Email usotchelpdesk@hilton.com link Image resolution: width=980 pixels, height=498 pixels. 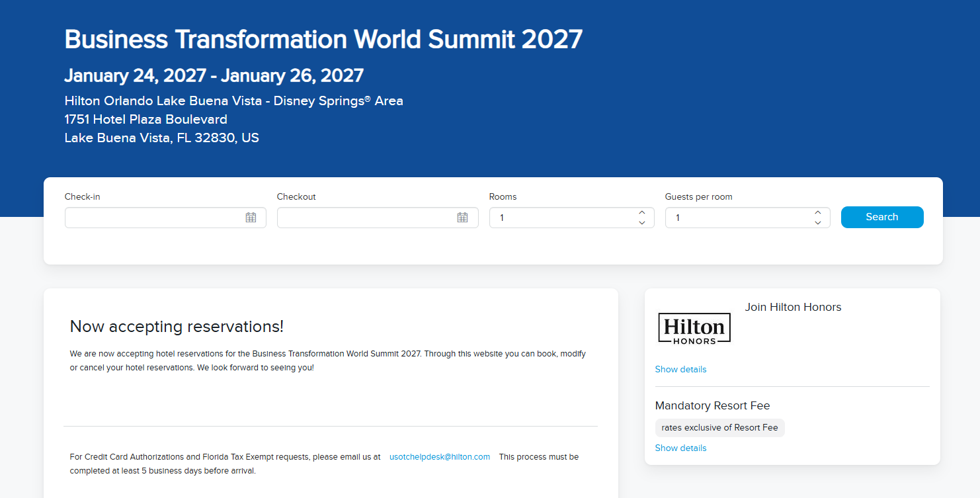coord(440,457)
